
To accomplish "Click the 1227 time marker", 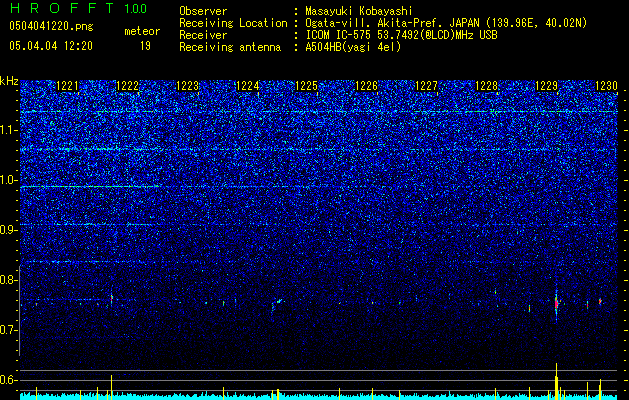I will pos(426,86).
